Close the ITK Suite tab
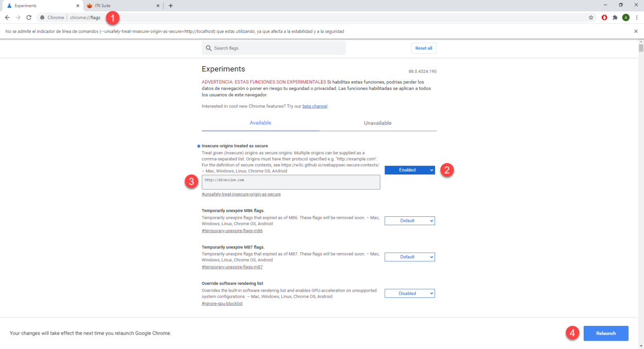The width and height of the screenshot is (644, 349). click(x=158, y=6)
